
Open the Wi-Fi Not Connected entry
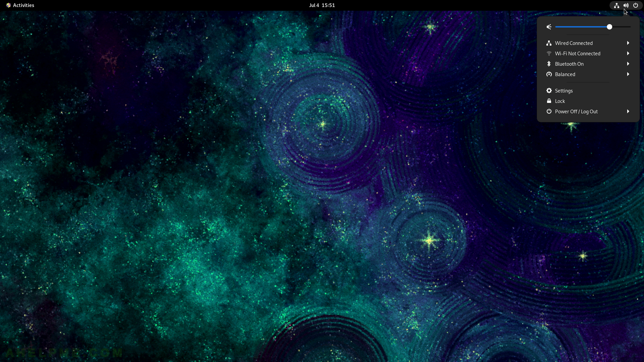tap(588, 54)
